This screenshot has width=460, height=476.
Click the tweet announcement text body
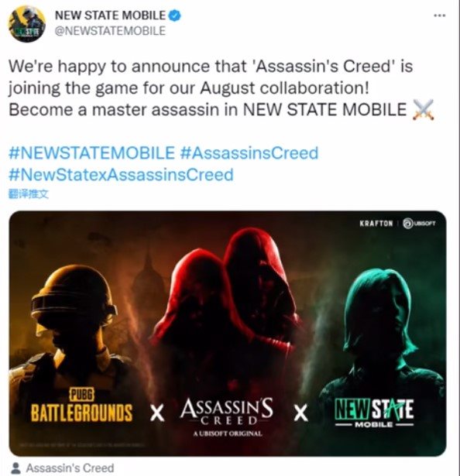221,88
